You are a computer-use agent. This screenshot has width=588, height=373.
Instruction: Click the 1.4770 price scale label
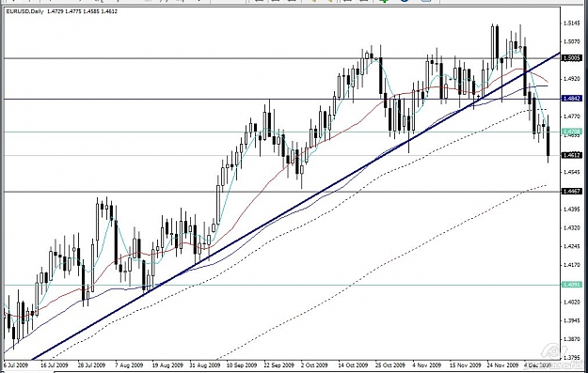coord(572,117)
